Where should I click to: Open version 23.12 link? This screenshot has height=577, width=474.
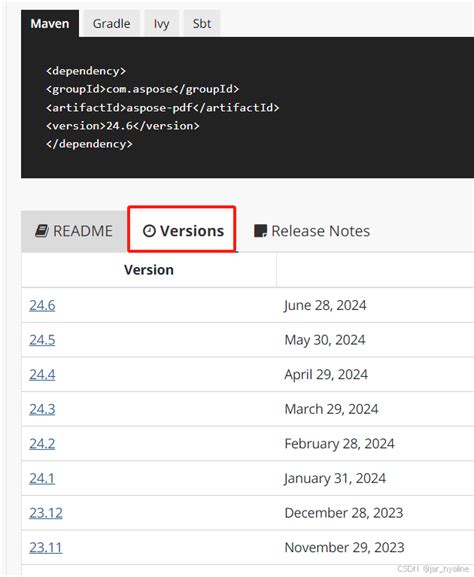point(46,513)
